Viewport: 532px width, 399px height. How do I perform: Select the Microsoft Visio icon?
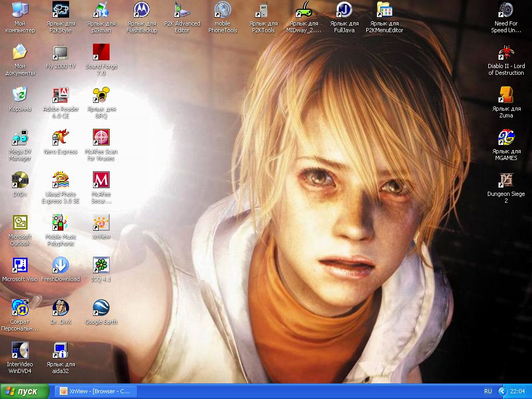pos(20,265)
